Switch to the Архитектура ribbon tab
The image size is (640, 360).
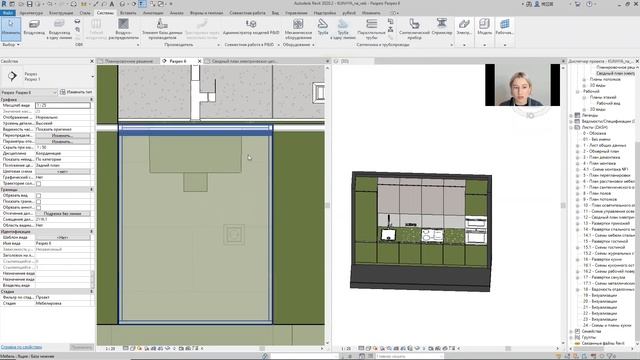pyautogui.click(x=31, y=13)
